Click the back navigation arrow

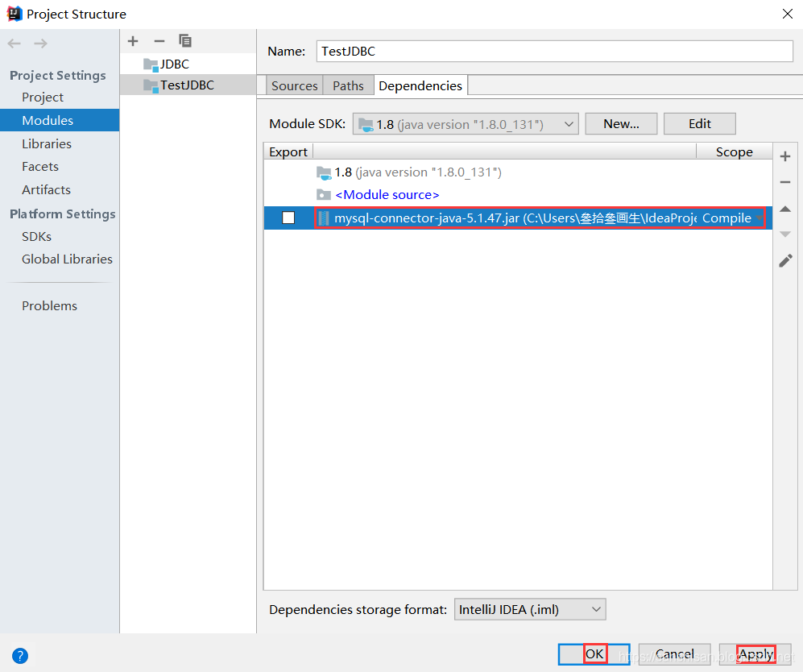click(x=14, y=44)
